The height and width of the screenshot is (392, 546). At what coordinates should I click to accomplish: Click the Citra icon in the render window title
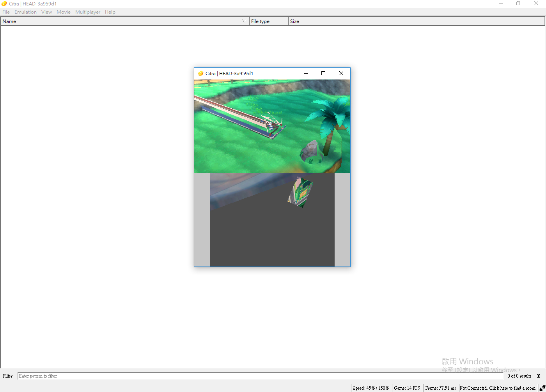[200, 73]
